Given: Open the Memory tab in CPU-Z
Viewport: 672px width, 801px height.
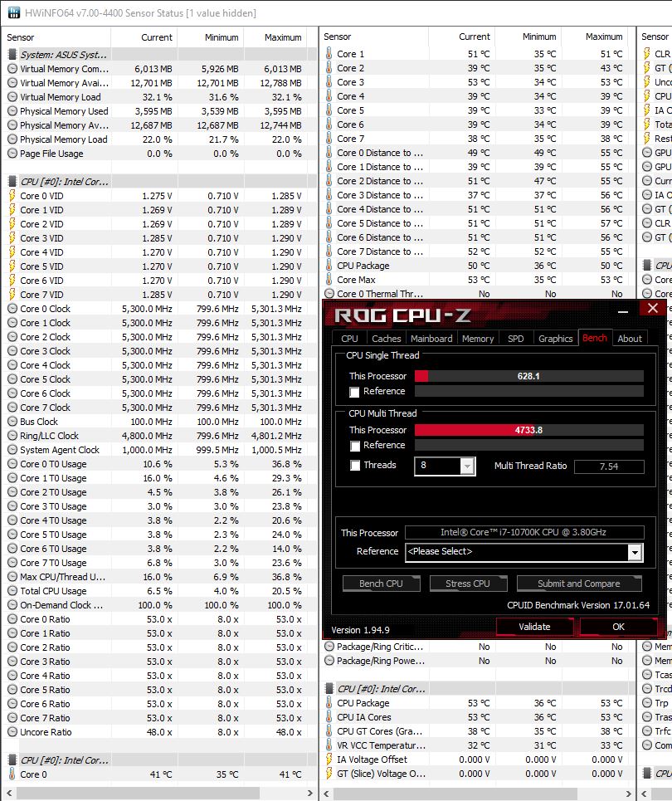Looking at the screenshot, I should tap(478, 339).
